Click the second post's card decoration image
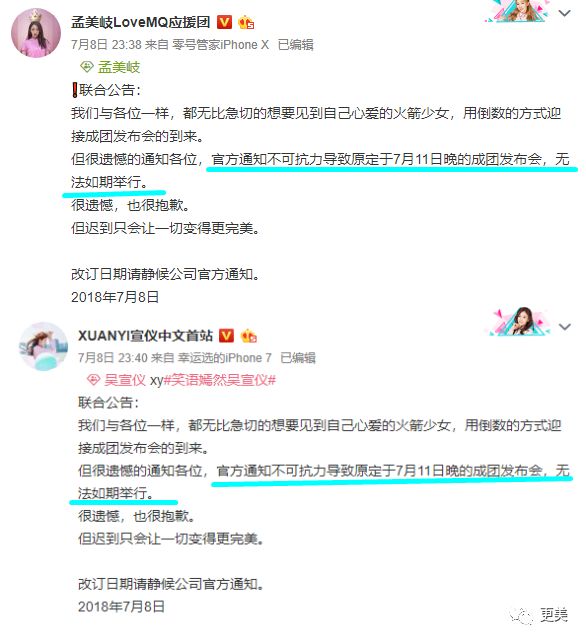 tap(520, 322)
